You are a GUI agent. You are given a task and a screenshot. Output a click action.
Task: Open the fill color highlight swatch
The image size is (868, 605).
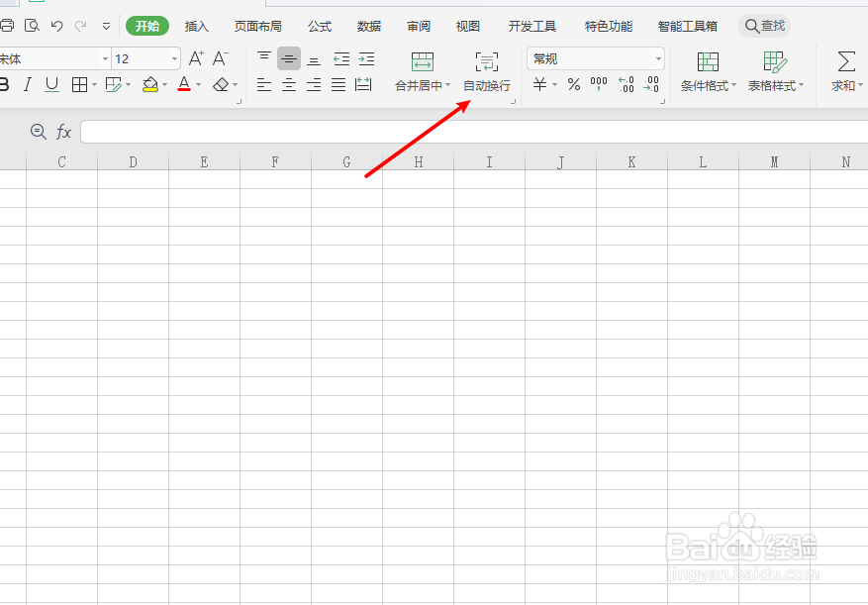pos(150,84)
